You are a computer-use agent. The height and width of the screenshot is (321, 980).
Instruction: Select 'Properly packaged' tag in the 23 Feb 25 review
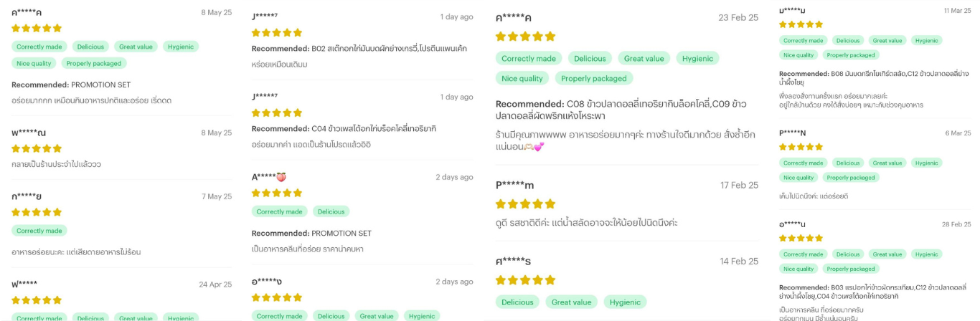[594, 78]
